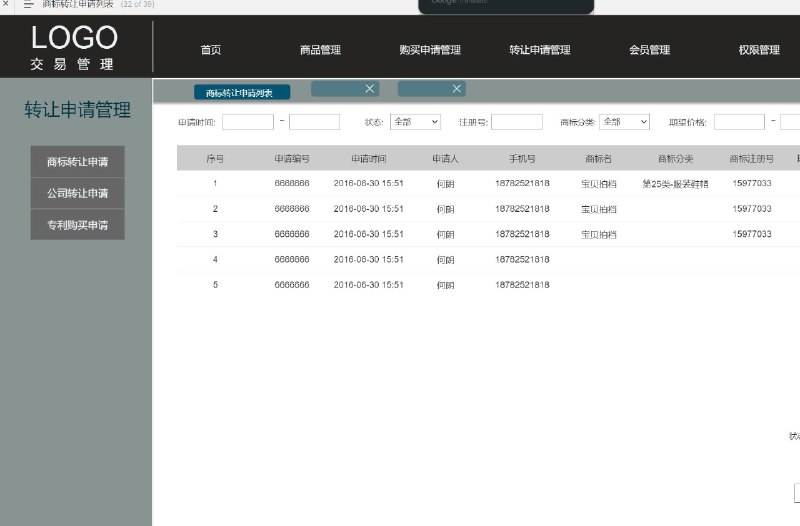The width and height of the screenshot is (800, 526).
Task: Close the second blank tab with its X
Action: coord(370,89)
